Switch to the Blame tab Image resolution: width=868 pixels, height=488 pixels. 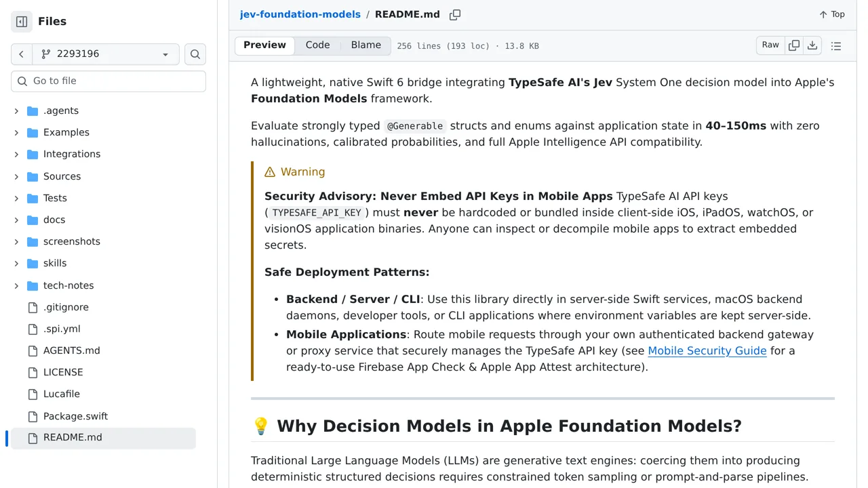[x=366, y=45]
